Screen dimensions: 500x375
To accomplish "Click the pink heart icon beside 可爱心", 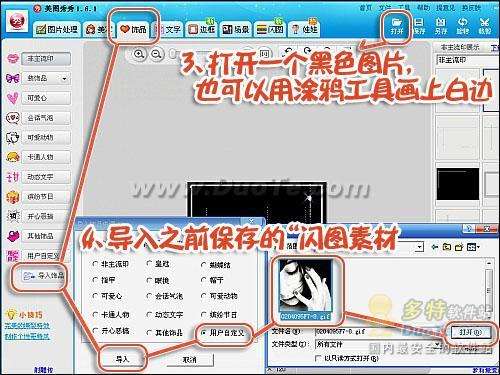I will pyautogui.click(x=13, y=98).
